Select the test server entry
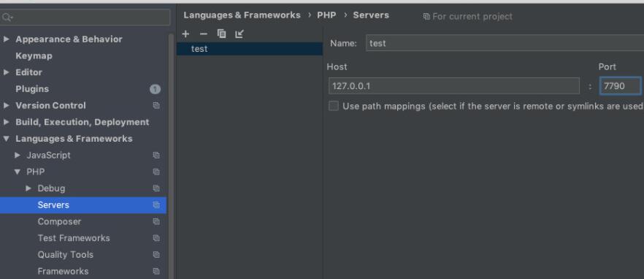 pos(250,49)
